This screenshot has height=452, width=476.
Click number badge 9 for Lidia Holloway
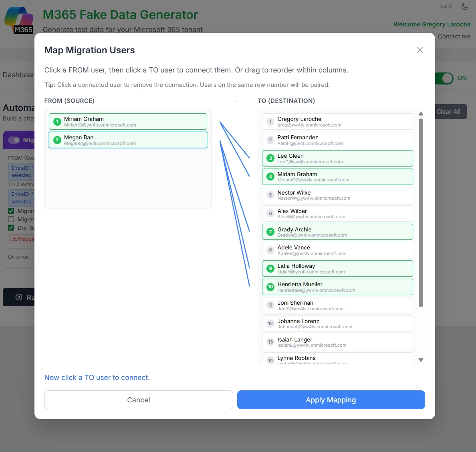click(270, 268)
